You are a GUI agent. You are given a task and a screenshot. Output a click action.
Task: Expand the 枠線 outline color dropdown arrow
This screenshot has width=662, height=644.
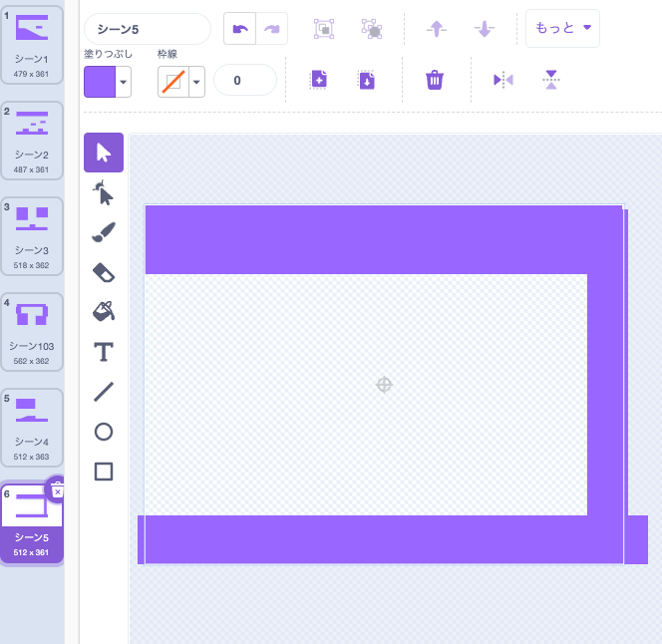196,82
